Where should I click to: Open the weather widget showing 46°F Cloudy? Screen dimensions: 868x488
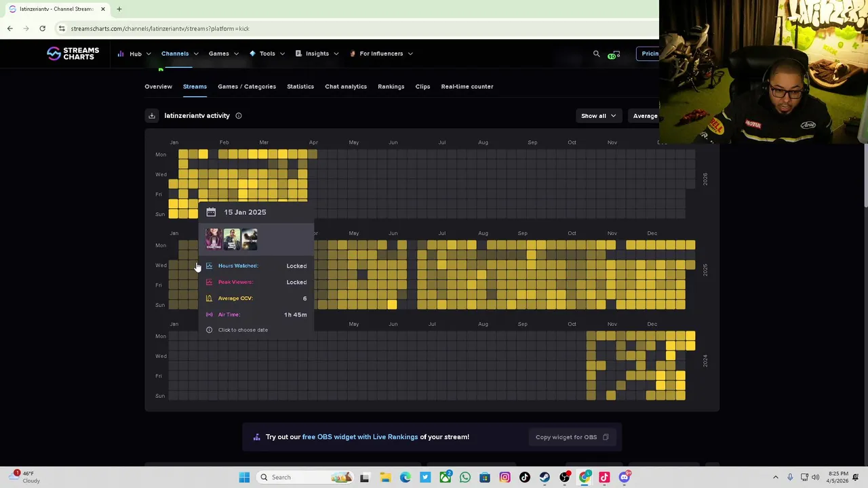click(23, 477)
